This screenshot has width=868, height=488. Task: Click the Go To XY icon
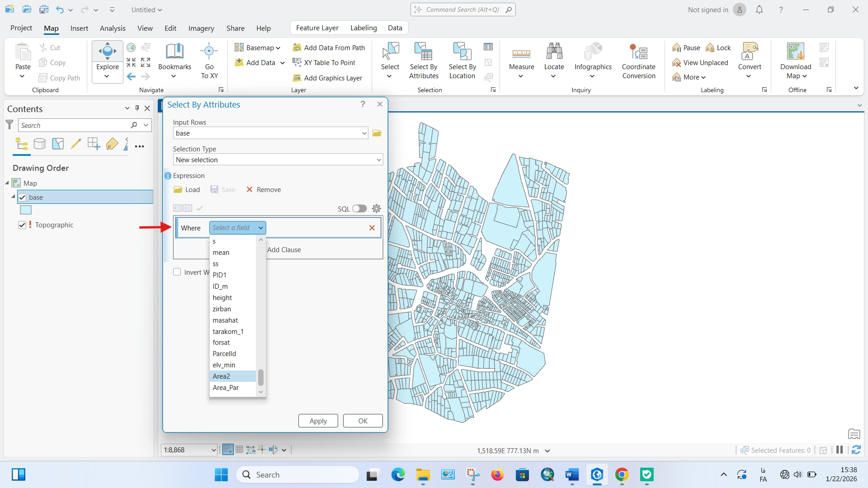point(209,52)
